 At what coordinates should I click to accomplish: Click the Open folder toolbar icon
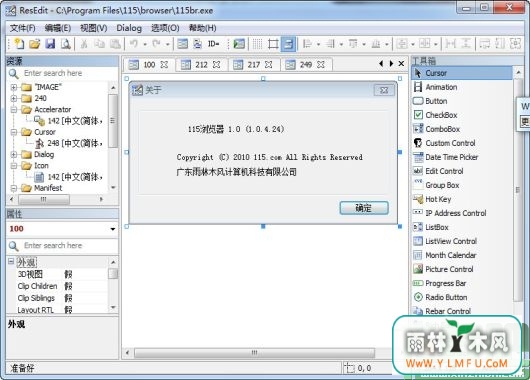tap(34, 44)
